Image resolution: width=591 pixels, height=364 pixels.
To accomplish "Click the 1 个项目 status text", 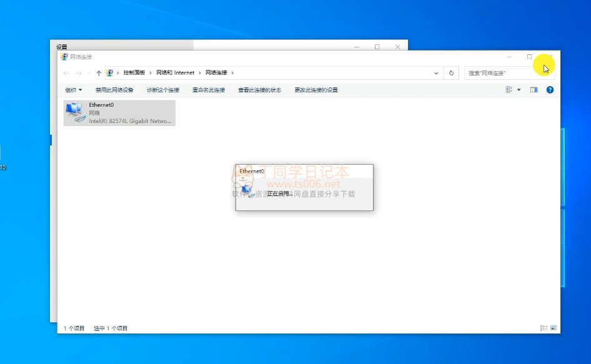I will tap(74, 328).
